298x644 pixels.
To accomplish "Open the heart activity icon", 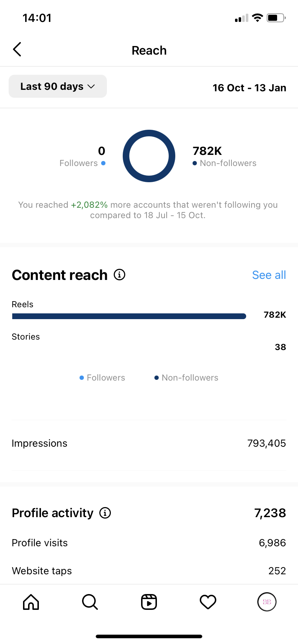I will (x=208, y=602).
